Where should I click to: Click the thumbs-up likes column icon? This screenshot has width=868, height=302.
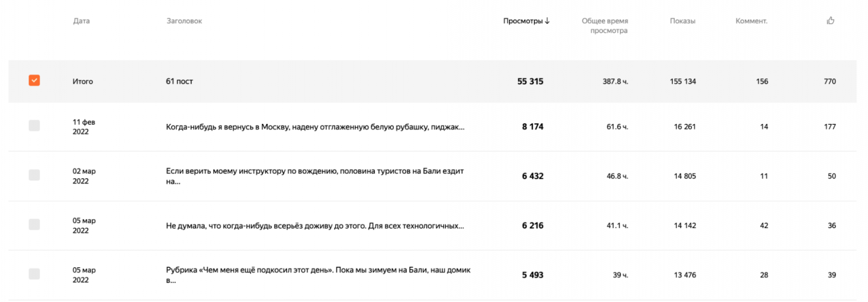coord(830,21)
